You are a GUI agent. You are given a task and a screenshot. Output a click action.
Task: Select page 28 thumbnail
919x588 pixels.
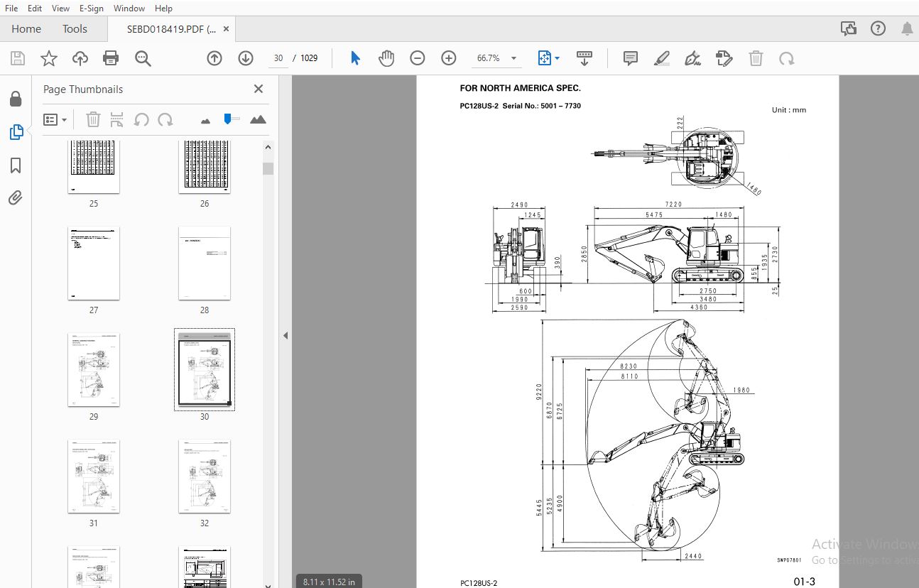(x=205, y=263)
